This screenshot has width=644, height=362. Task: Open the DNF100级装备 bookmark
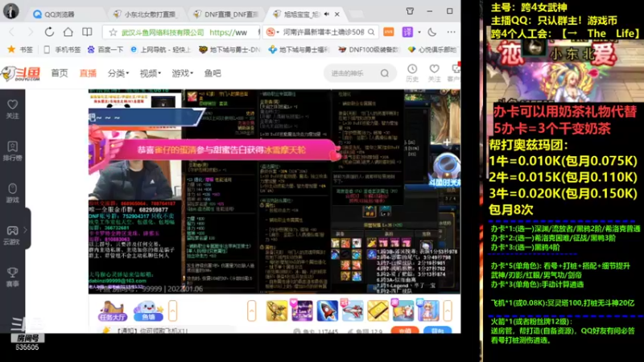point(369,50)
